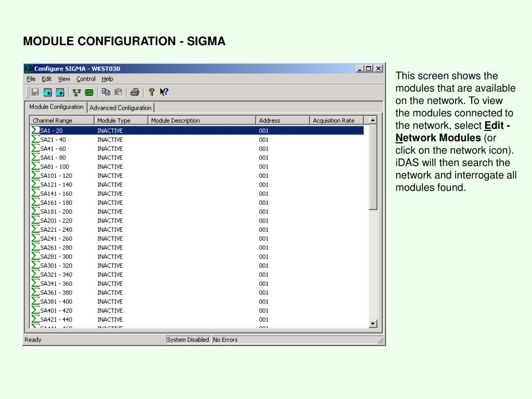Screen dimensions: 532x399
Task: Click the green module chip icon
Action: pos(89,92)
